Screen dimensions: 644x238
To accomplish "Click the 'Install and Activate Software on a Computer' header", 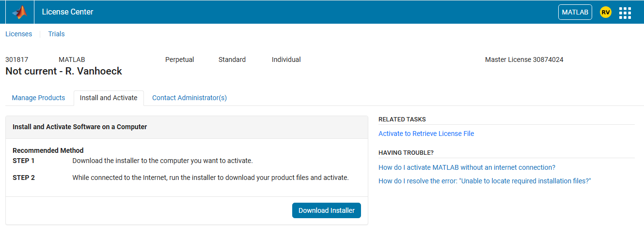I will click(79, 127).
